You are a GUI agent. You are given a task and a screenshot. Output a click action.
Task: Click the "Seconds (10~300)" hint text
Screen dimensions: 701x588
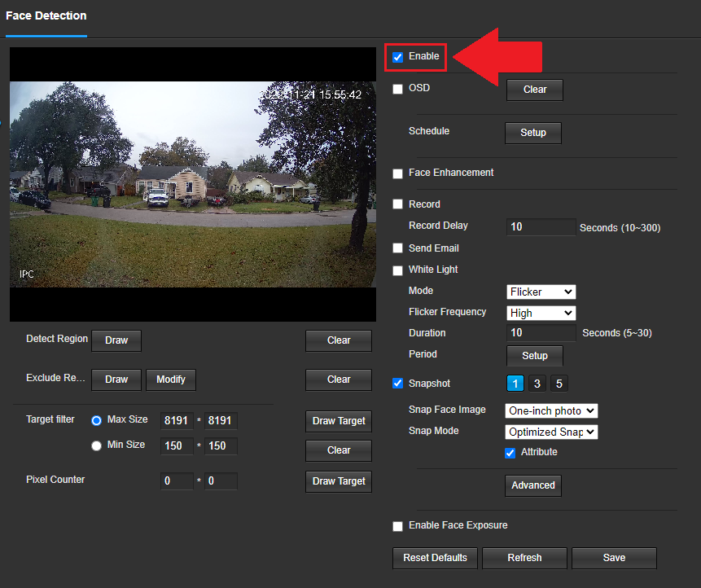620,228
